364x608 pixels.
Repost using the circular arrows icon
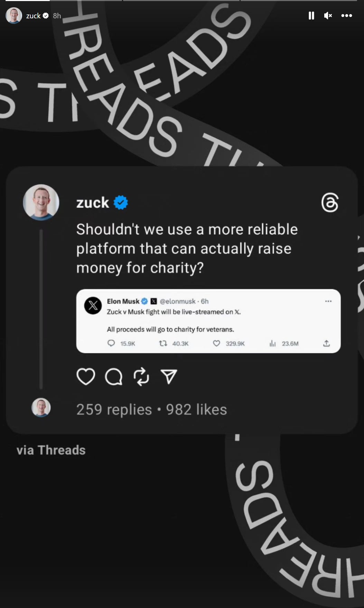(141, 376)
